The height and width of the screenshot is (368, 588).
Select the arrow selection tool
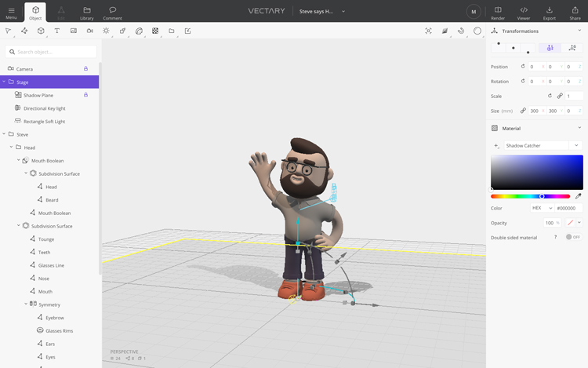(x=8, y=31)
